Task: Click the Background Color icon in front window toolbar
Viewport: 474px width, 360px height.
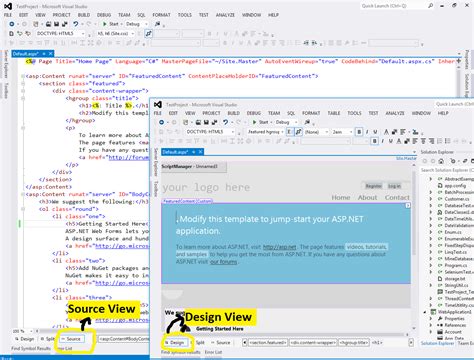Action: click(x=394, y=132)
